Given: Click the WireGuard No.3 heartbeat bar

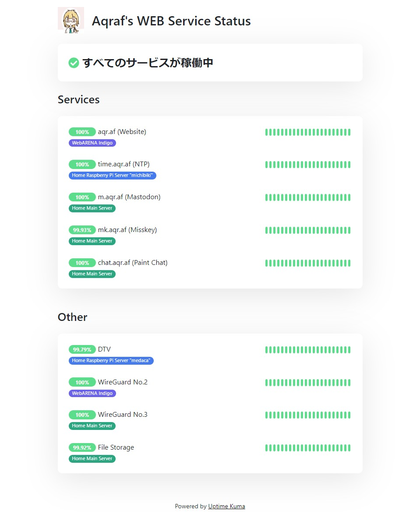Looking at the screenshot, I should (308, 415).
